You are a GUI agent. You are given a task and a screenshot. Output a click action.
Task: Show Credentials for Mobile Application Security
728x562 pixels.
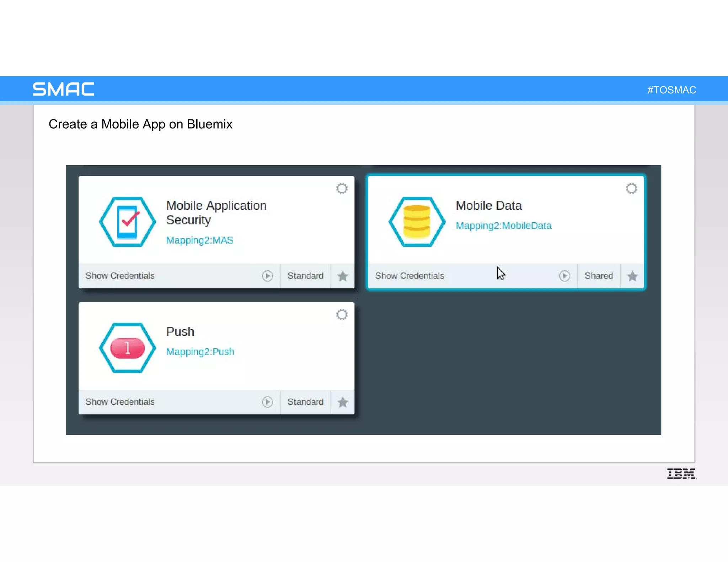(120, 276)
